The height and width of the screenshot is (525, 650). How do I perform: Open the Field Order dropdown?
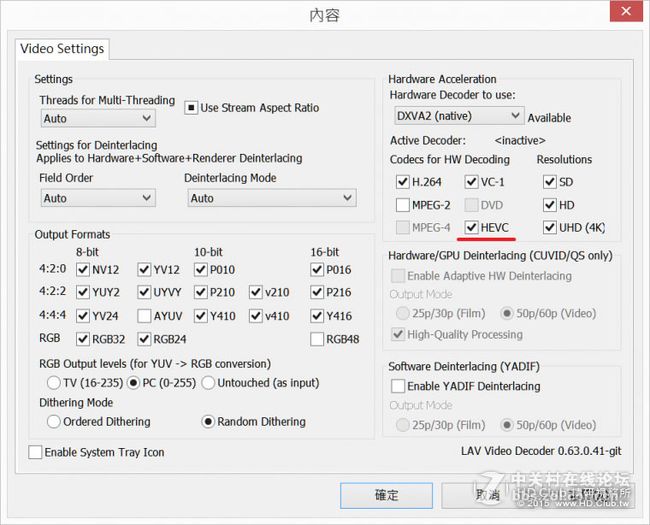[98, 198]
